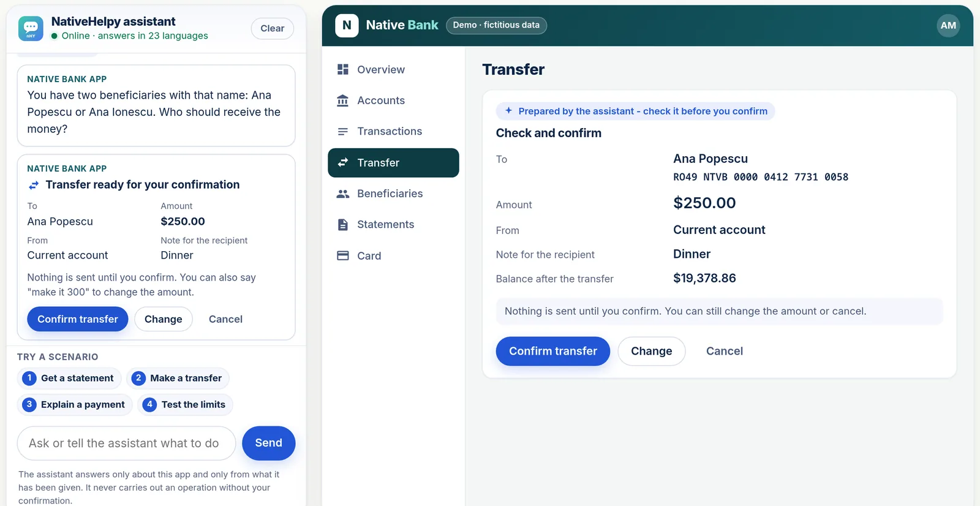Click the Accounts bank building icon
The image size is (980, 506).
click(x=343, y=100)
